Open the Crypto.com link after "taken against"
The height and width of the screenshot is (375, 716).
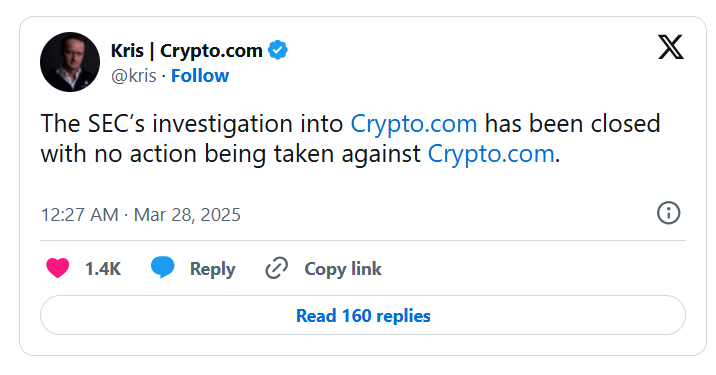[491, 154]
